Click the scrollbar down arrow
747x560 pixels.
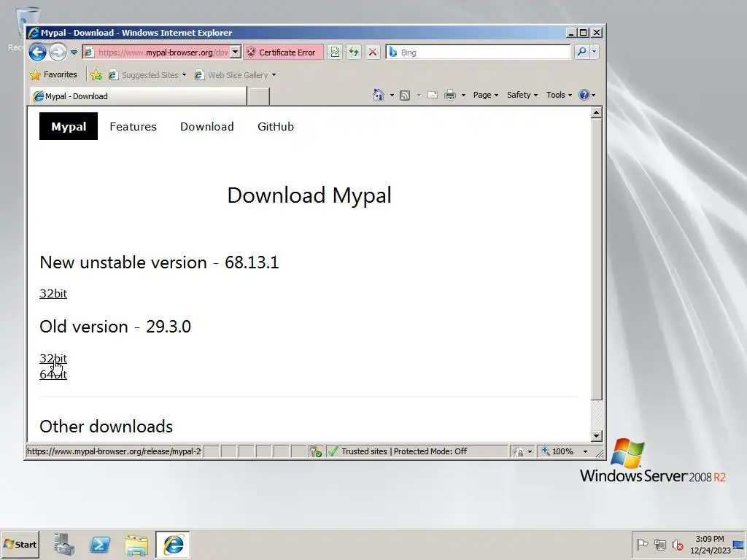point(597,435)
